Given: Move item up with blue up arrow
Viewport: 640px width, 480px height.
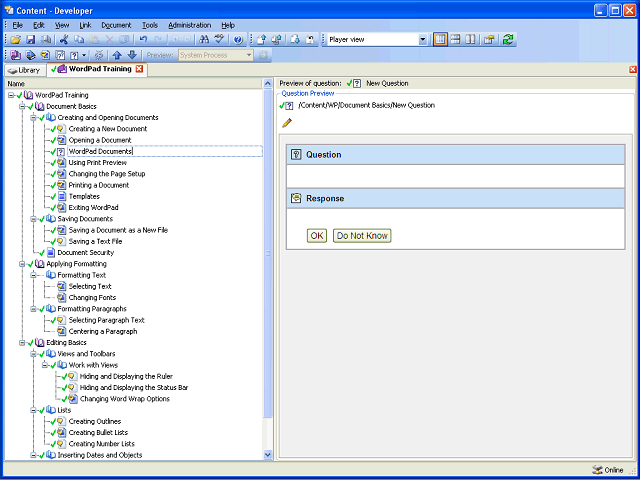Looking at the screenshot, I should tap(117, 55).
